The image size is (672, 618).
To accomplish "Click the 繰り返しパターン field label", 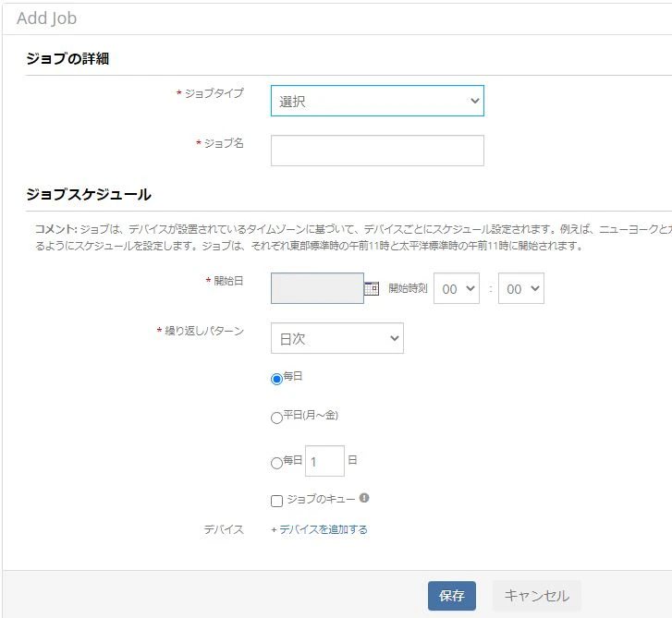I will [x=204, y=331].
